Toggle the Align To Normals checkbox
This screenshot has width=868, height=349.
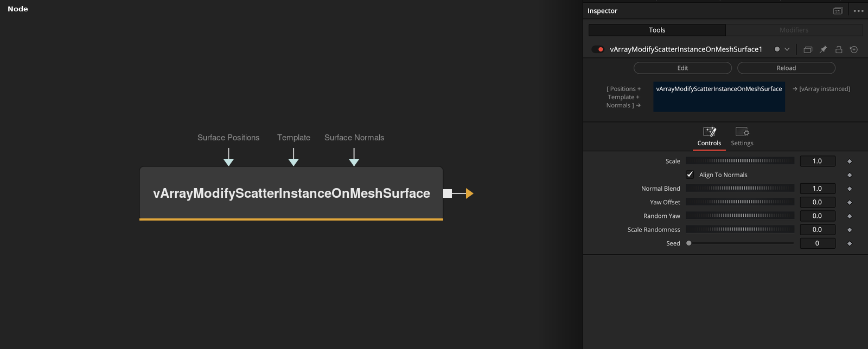690,174
